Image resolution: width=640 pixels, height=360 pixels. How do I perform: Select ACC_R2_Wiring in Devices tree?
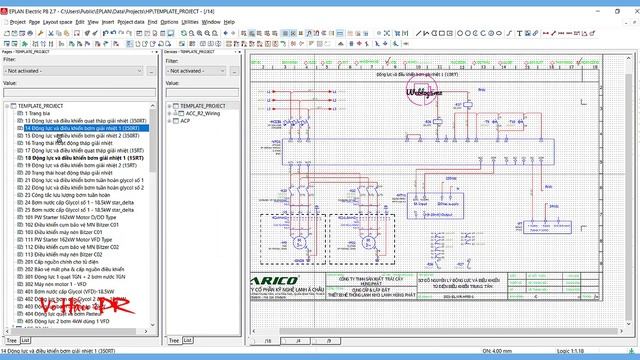(x=203, y=113)
